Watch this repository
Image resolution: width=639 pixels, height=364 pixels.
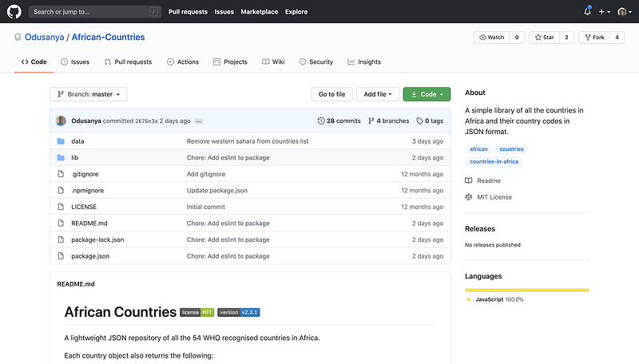(491, 38)
